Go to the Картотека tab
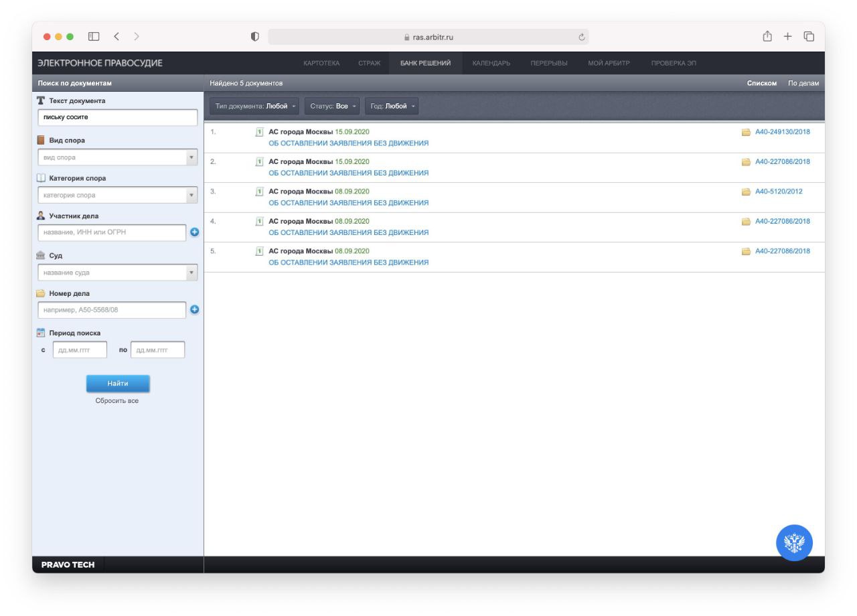The width and height of the screenshot is (857, 616). click(321, 63)
